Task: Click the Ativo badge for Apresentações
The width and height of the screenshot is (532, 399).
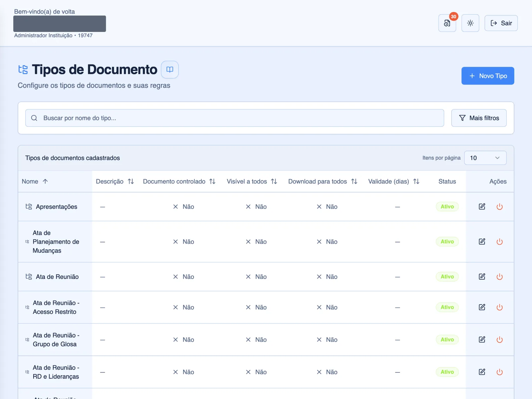Action: (x=447, y=206)
